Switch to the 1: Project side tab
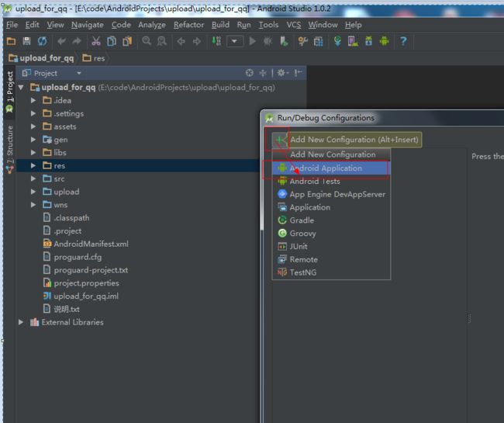Viewport: 504px width, 423px height. pos(9,92)
